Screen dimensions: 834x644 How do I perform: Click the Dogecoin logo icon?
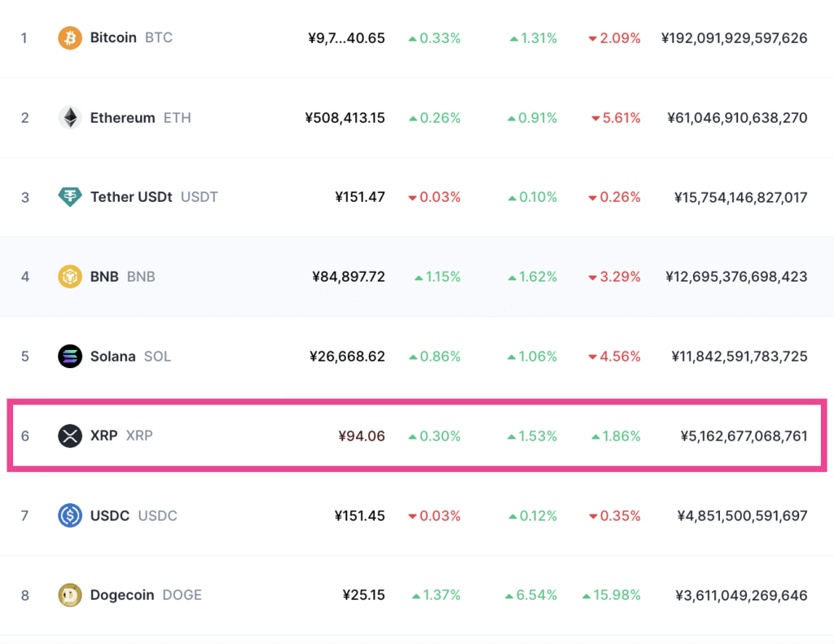click(70, 595)
